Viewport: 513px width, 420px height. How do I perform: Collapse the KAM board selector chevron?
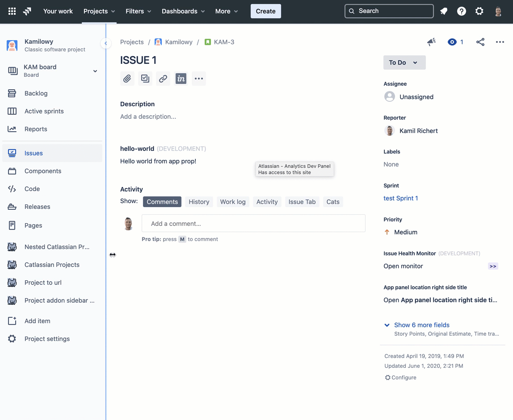95,71
